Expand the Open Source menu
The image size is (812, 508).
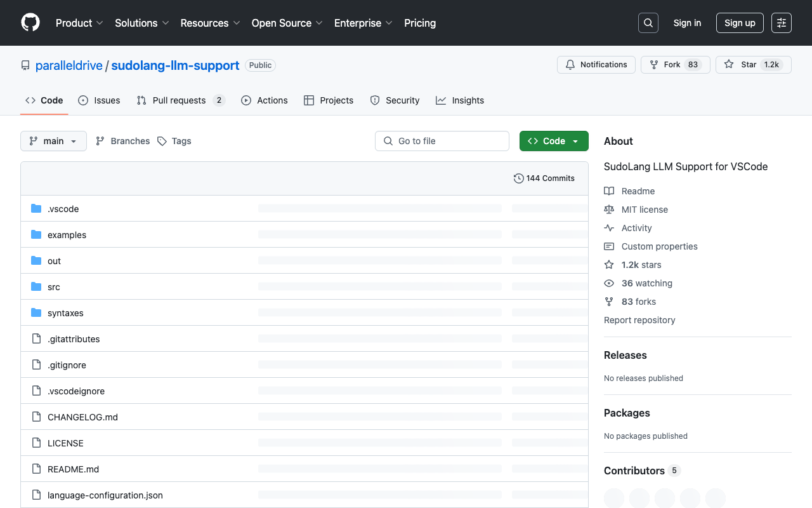[x=287, y=23]
